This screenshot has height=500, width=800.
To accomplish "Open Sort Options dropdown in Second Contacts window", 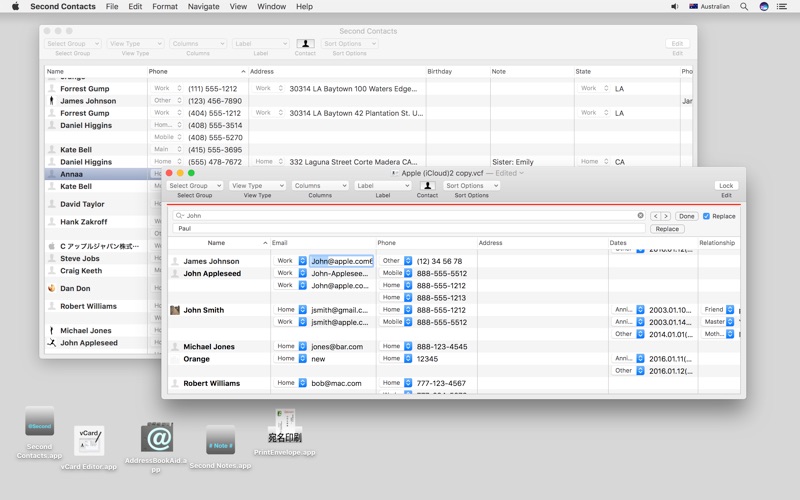I will (x=349, y=44).
